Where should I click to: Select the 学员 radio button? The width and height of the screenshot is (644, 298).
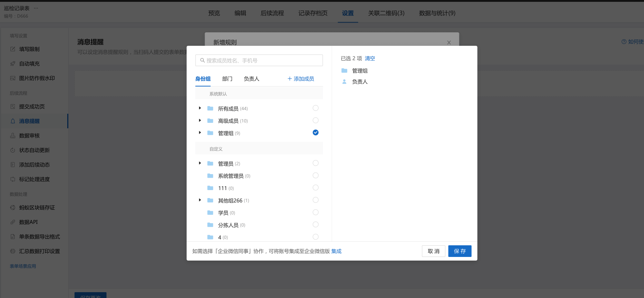point(315,212)
